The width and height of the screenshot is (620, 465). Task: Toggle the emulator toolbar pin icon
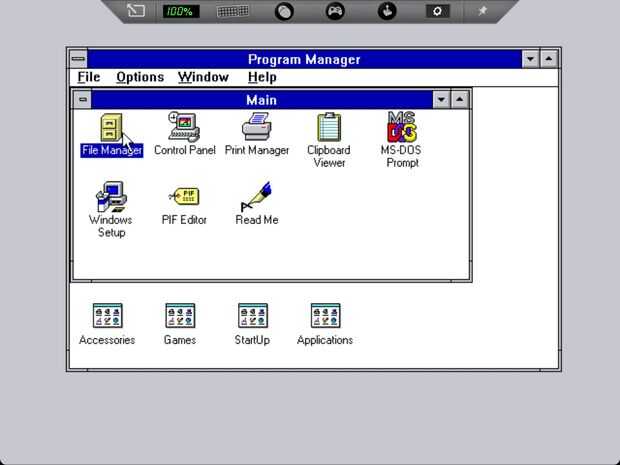pos(483,11)
